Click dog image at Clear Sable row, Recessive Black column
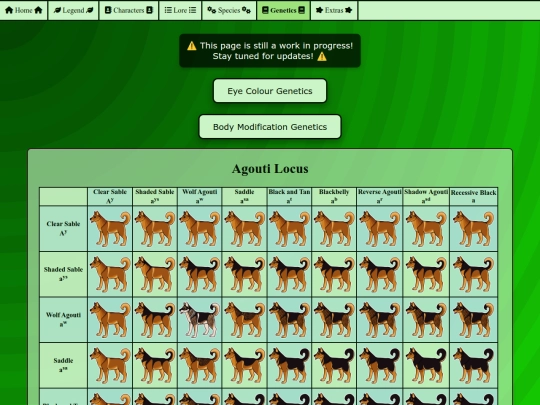Viewport: 540px width, 405px height. (474, 229)
